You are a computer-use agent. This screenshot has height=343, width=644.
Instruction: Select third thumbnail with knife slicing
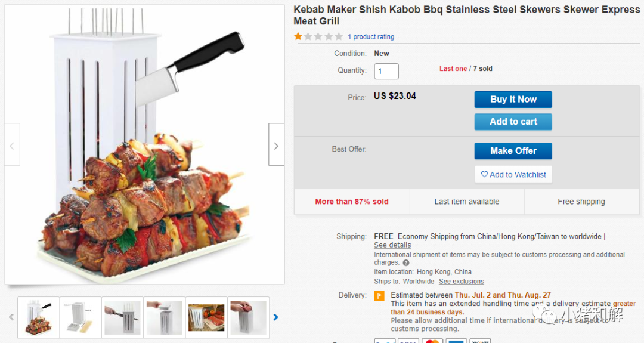coord(122,318)
